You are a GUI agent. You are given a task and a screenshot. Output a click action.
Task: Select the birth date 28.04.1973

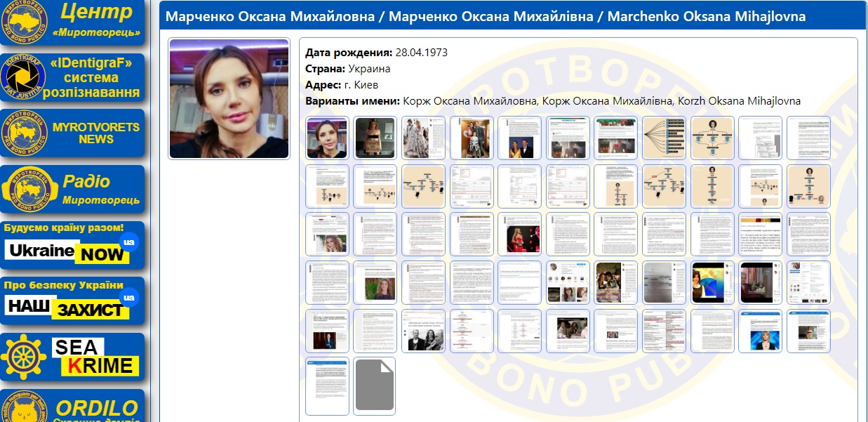422,53
